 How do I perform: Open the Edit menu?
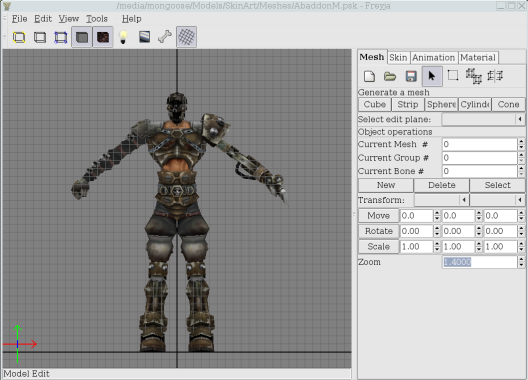tap(43, 19)
